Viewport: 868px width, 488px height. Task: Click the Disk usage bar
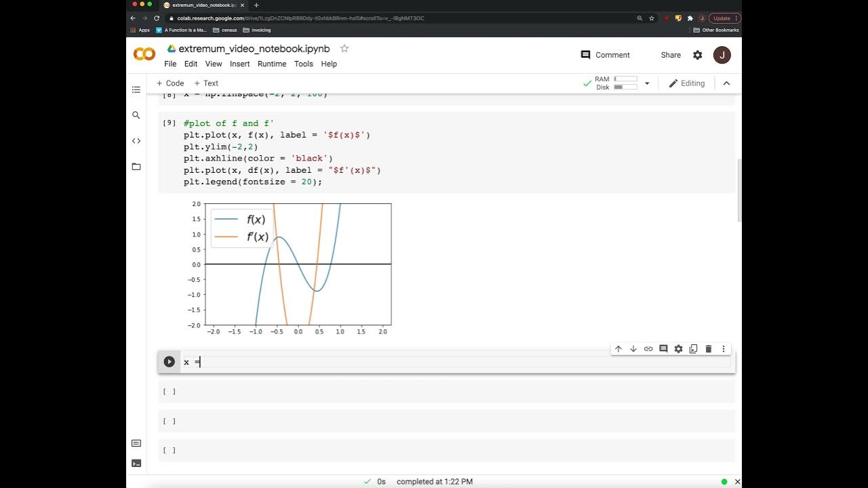[x=625, y=87]
